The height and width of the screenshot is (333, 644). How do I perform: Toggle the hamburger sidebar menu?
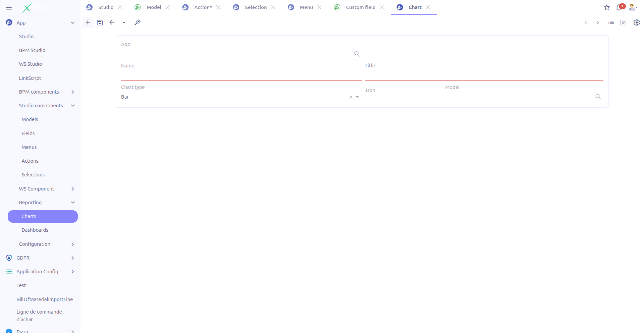coord(9,7)
